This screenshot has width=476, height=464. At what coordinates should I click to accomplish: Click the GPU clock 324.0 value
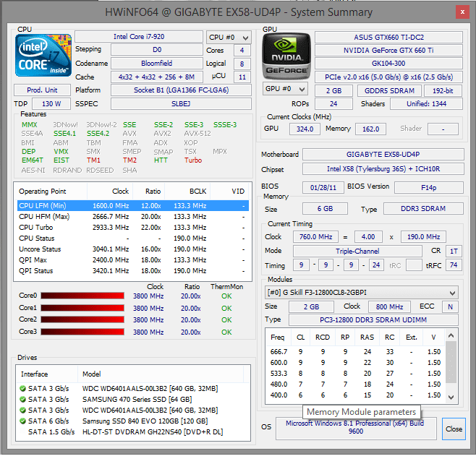(x=305, y=129)
